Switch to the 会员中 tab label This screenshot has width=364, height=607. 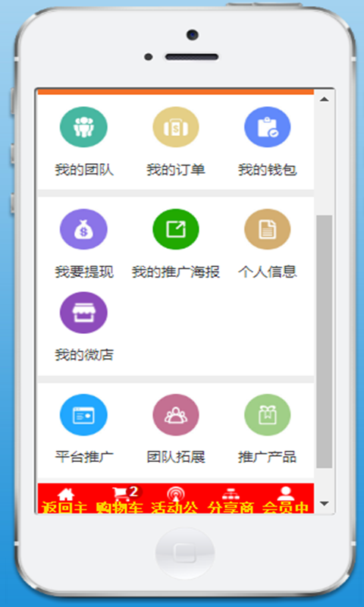point(285,508)
